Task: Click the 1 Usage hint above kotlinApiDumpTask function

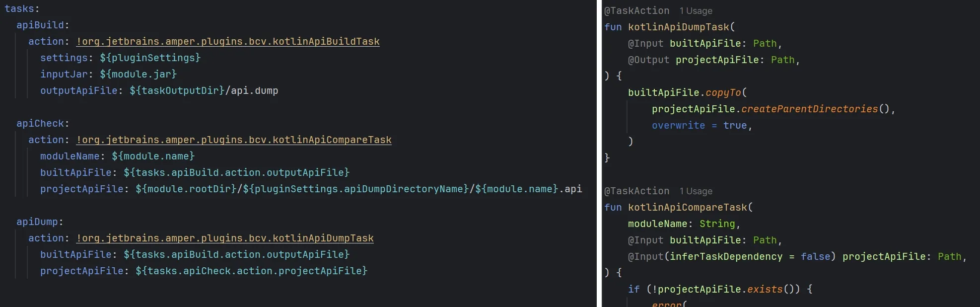Action: point(696,11)
